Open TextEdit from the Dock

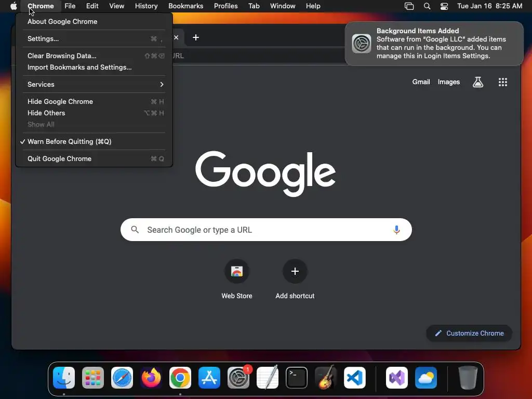(268, 378)
